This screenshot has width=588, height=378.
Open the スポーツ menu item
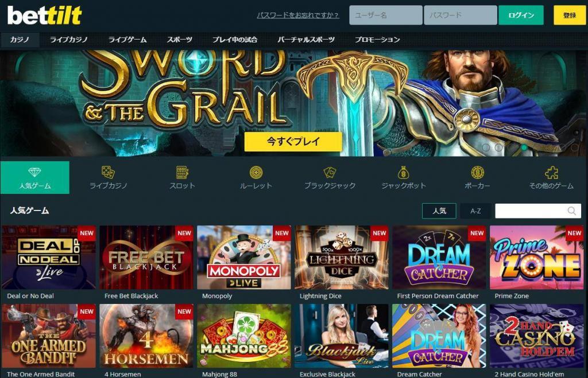180,40
